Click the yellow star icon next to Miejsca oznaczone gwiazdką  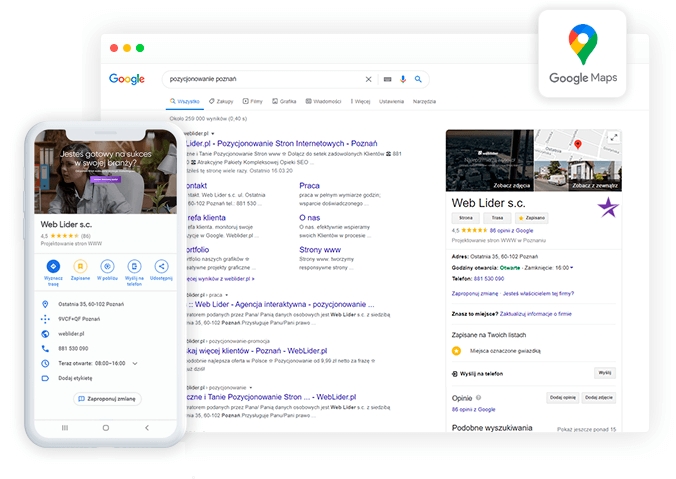(457, 351)
